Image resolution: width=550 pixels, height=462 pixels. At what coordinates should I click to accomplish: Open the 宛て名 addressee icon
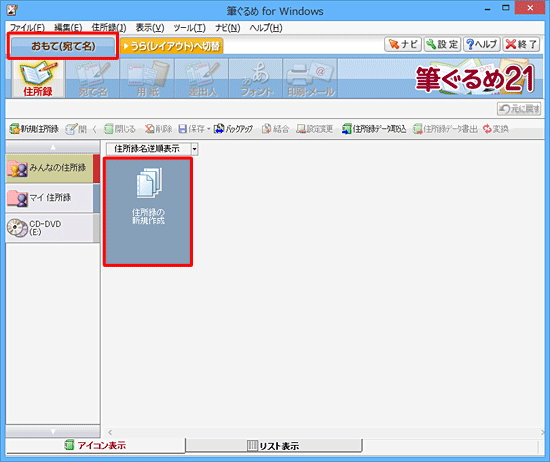coord(93,79)
